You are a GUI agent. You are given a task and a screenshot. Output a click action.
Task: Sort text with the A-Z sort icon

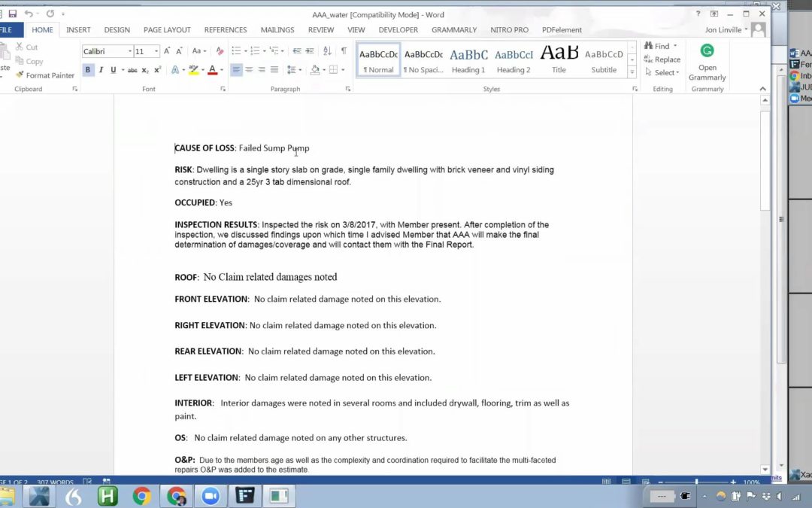[327, 51]
